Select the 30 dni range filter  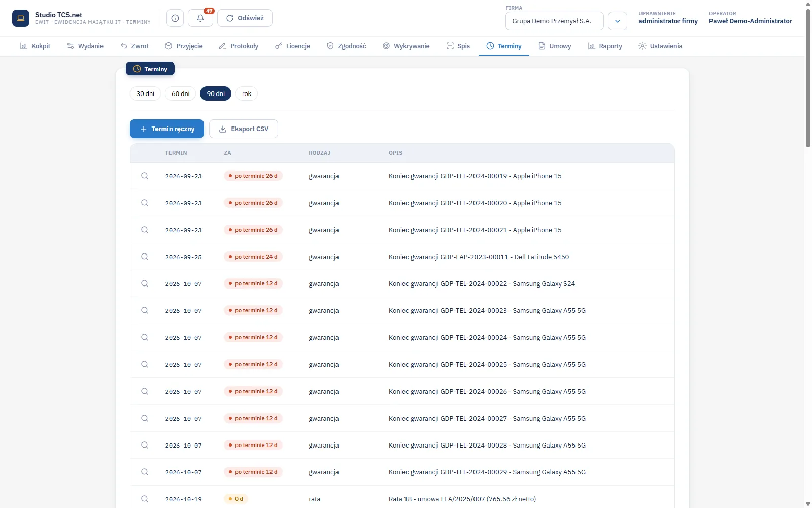[145, 93]
